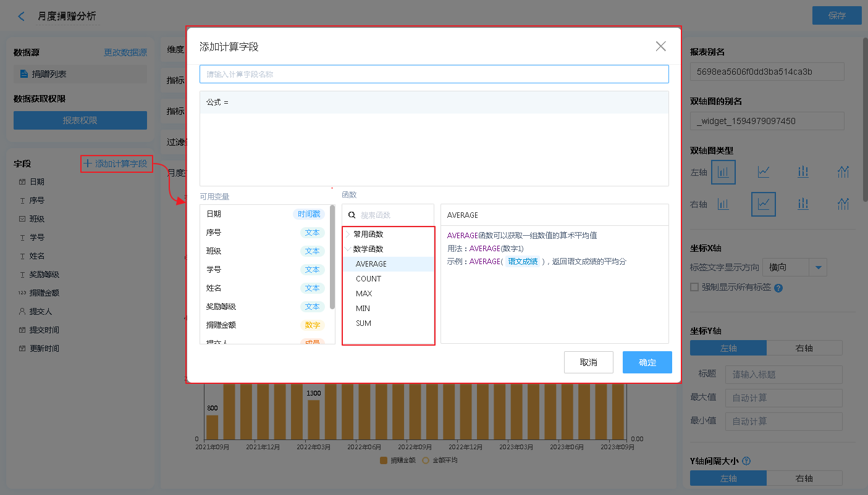Open 标签文字显示方向 dropdown
Viewport: 868px width, 495px height.
click(x=818, y=268)
